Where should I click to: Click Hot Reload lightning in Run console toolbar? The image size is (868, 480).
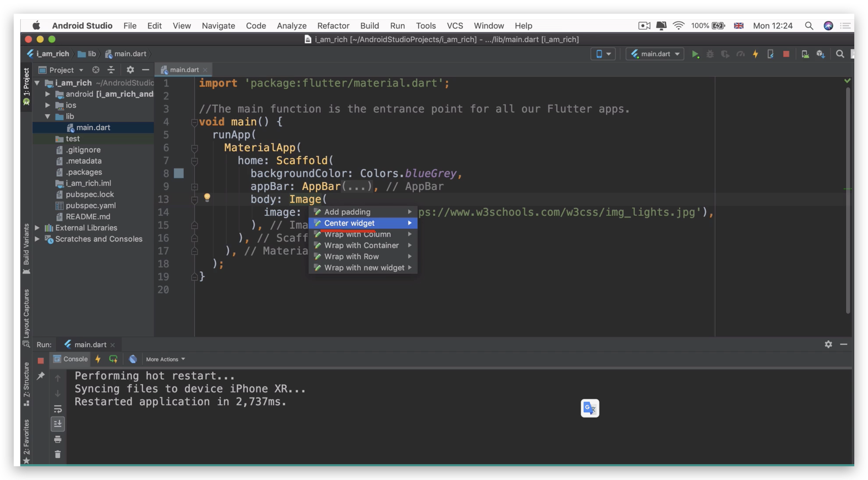pyautogui.click(x=98, y=359)
